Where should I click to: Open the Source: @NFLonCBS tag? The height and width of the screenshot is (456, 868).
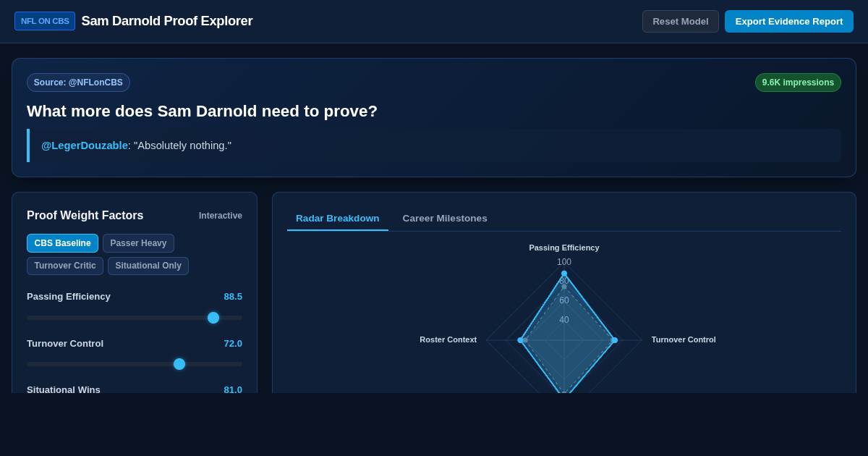(78, 83)
